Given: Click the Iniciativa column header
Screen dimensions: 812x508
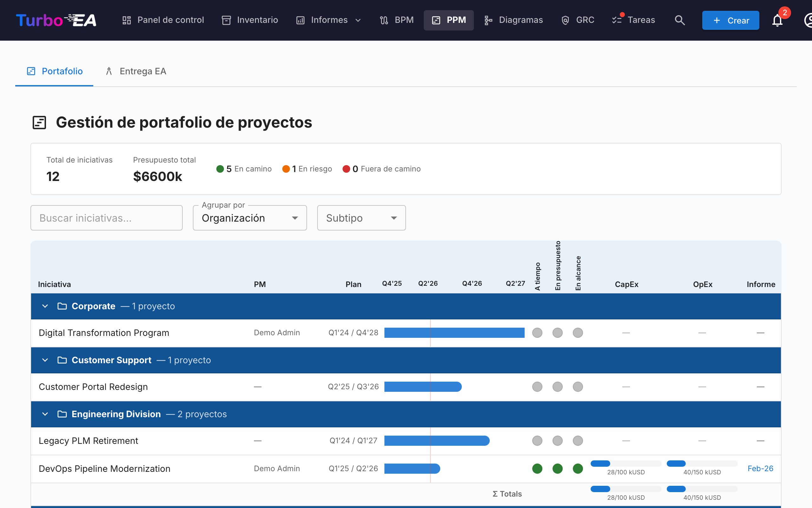Looking at the screenshot, I should coord(54,284).
